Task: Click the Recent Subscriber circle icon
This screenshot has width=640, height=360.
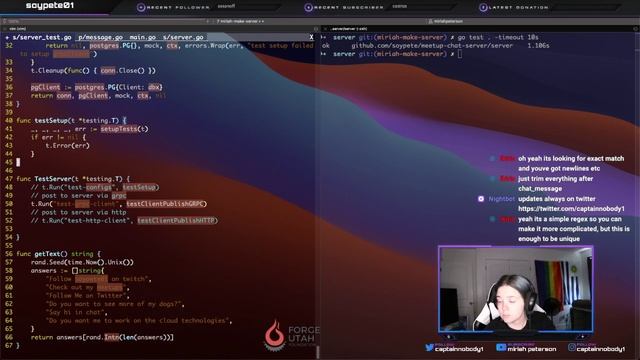Action: (309, 7)
